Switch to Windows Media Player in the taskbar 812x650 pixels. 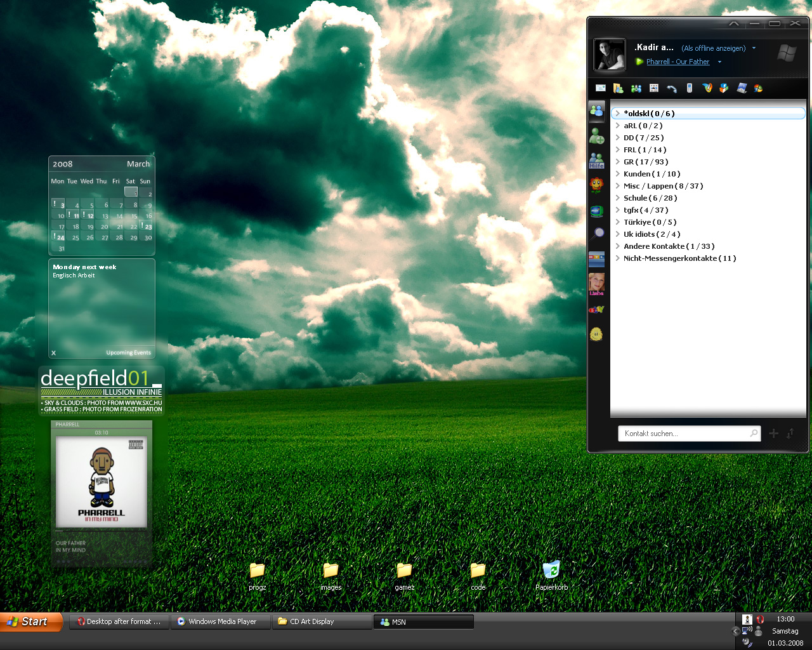pyautogui.click(x=222, y=622)
